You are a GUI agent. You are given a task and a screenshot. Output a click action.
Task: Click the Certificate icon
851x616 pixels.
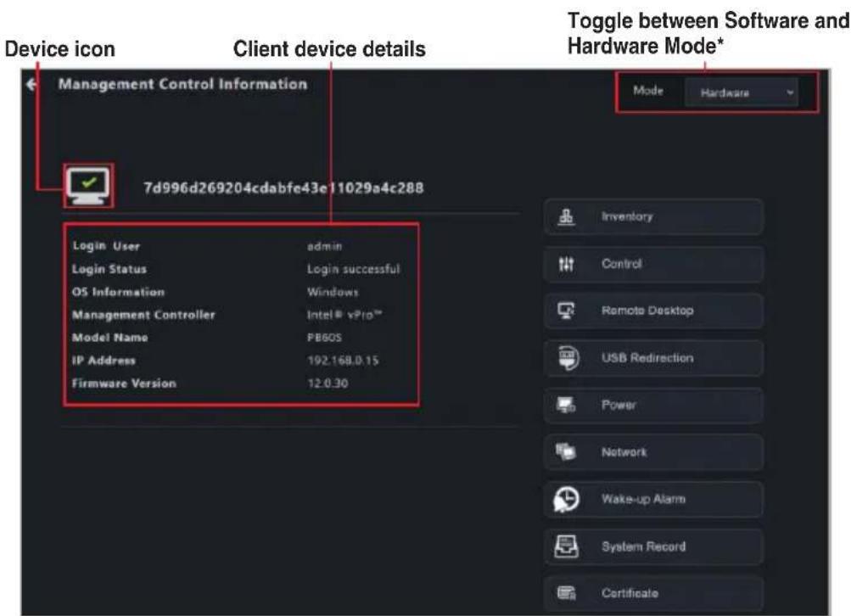click(567, 593)
